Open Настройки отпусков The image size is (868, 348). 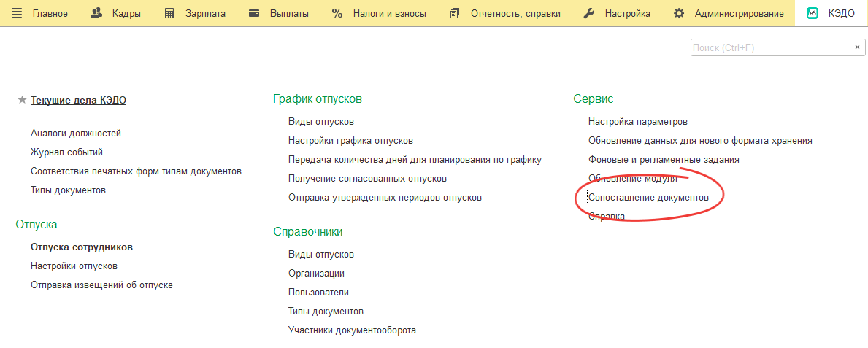pos(74,266)
